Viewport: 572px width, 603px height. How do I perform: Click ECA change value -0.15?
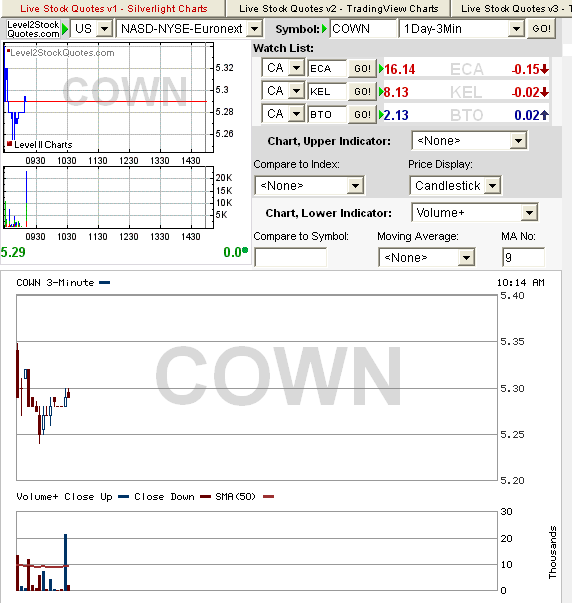point(525,69)
